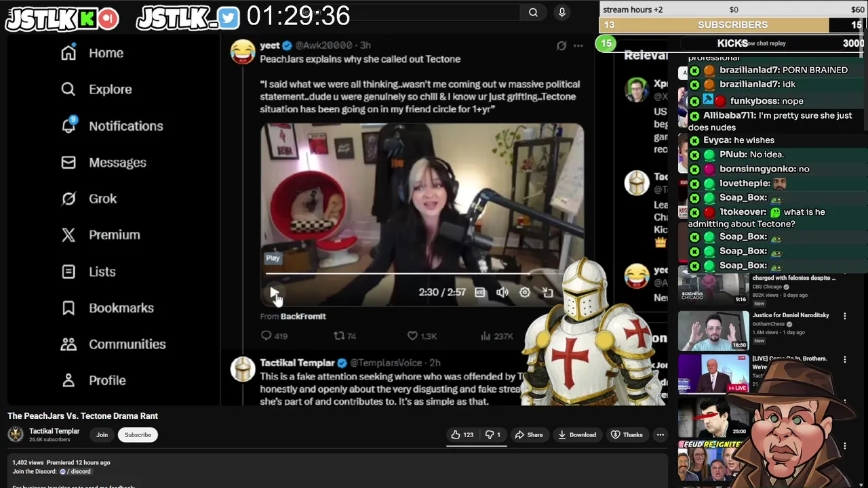868x488 pixels.
Task: Open options for LIVE Brothers video
Action: click(x=845, y=359)
